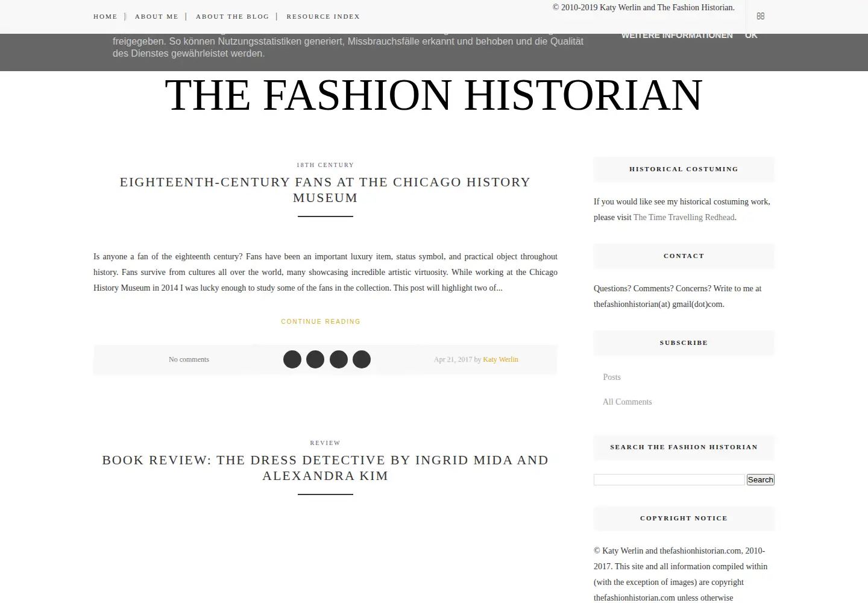Click the Historical Costuming widget heading

click(684, 169)
